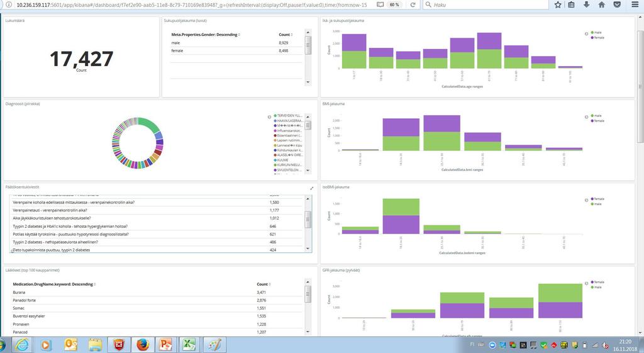Click the 60% zoom level indicator
The width and height of the screenshot is (644, 353).
point(394,4)
